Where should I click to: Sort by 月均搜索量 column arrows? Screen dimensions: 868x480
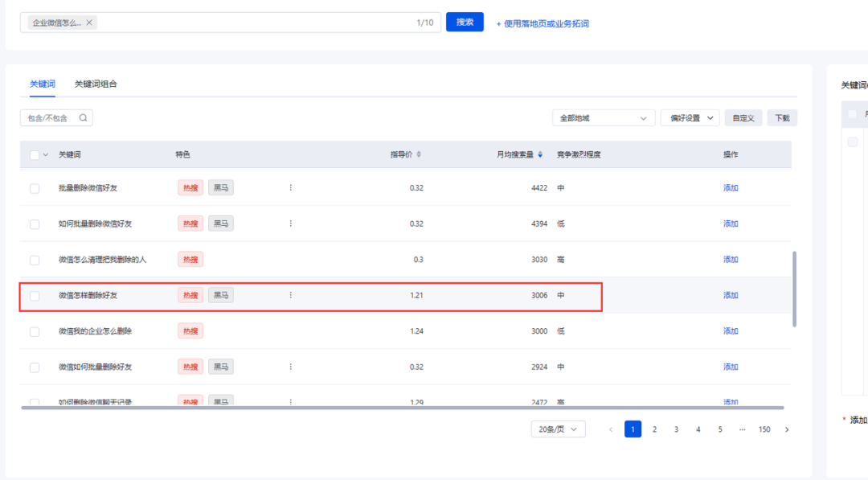click(540, 154)
